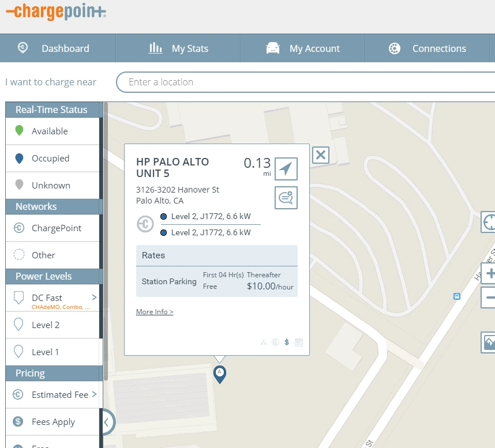Toggle the DC Fast power level filter
This screenshot has height=448, width=495.
click(52, 298)
